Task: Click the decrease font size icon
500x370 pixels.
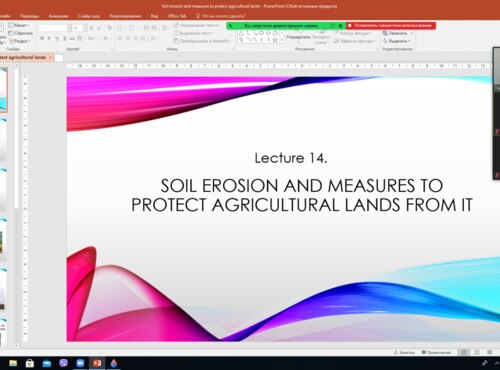Action: coord(99,28)
